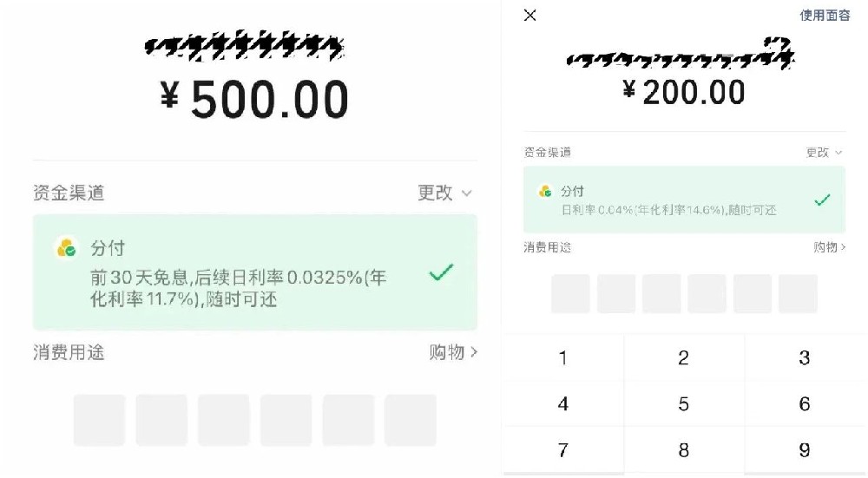Open 购物 purpose selector in ¥500.00 panel
This screenshot has width=868, height=478.
(x=453, y=352)
